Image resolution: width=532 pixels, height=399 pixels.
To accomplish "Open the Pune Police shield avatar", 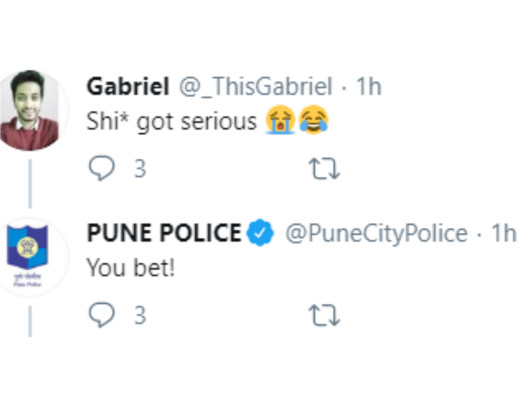I will (29, 257).
